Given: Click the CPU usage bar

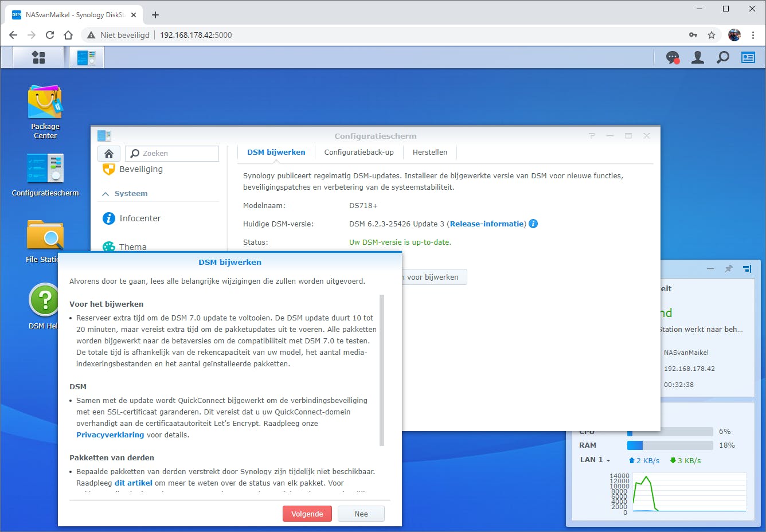Looking at the screenshot, I should tap(670, 432).
